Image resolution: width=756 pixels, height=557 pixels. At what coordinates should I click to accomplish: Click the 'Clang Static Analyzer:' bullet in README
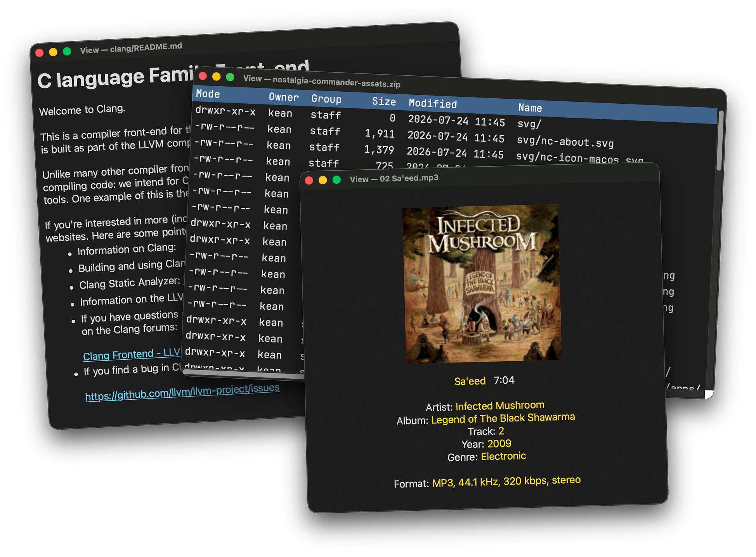130,283
